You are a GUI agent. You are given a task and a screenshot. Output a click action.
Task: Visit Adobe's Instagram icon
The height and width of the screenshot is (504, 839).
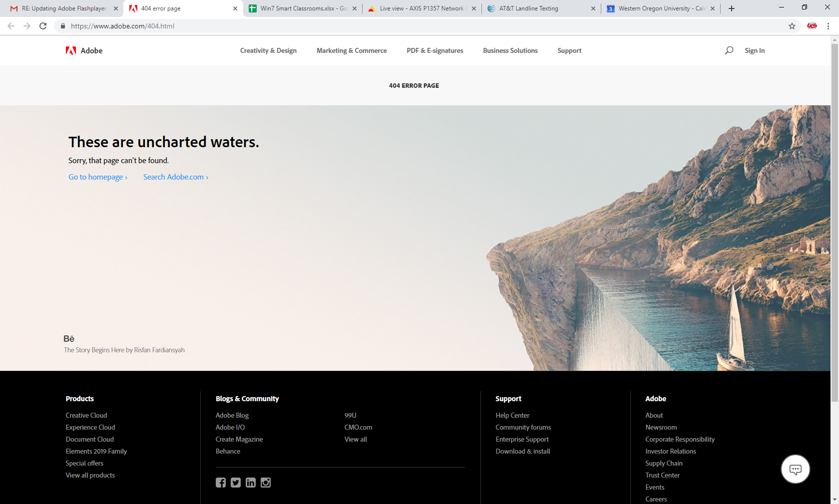click(x=266, y=483)
